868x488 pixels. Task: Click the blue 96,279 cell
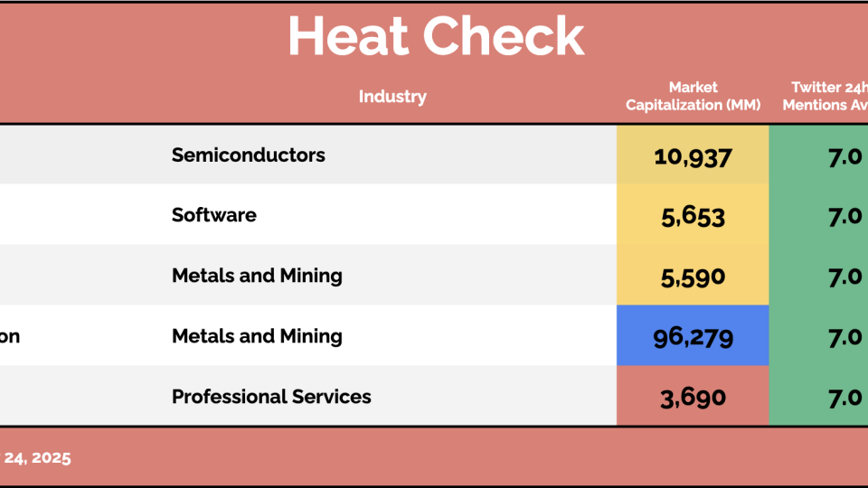click(x=693, y=337)
